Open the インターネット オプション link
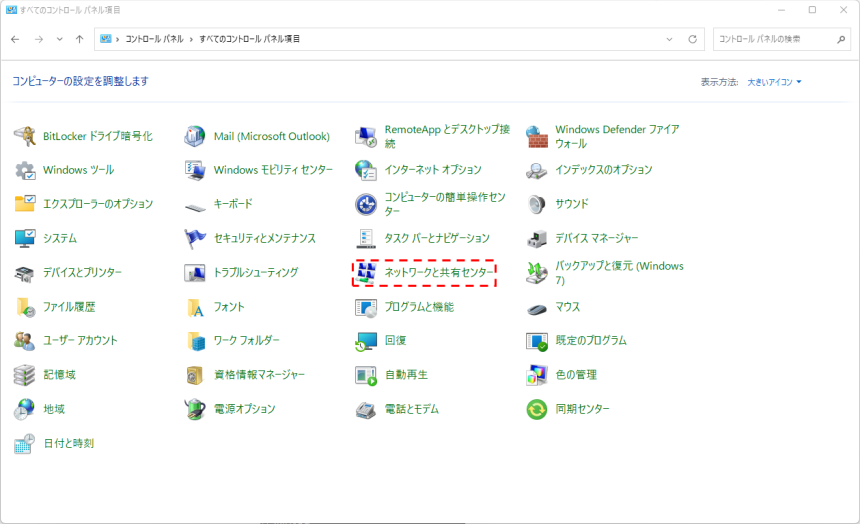The width and height of the screenshot is (860, 524). (x=432, y=170)
